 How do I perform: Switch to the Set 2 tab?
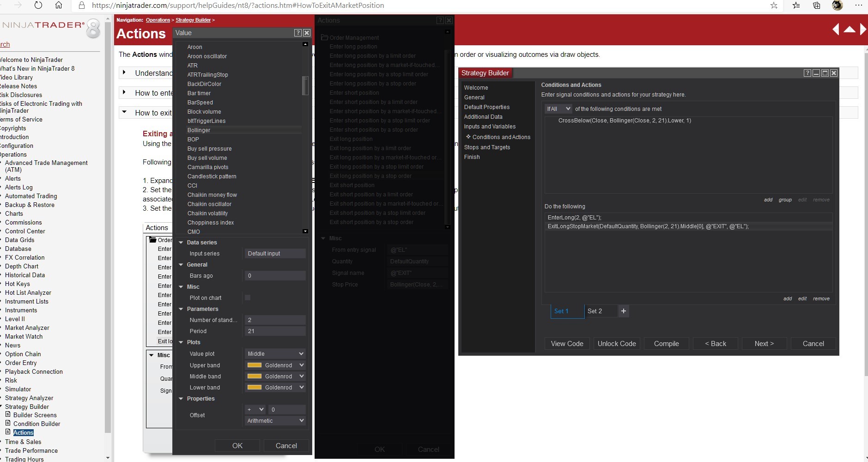coord(601,311)
